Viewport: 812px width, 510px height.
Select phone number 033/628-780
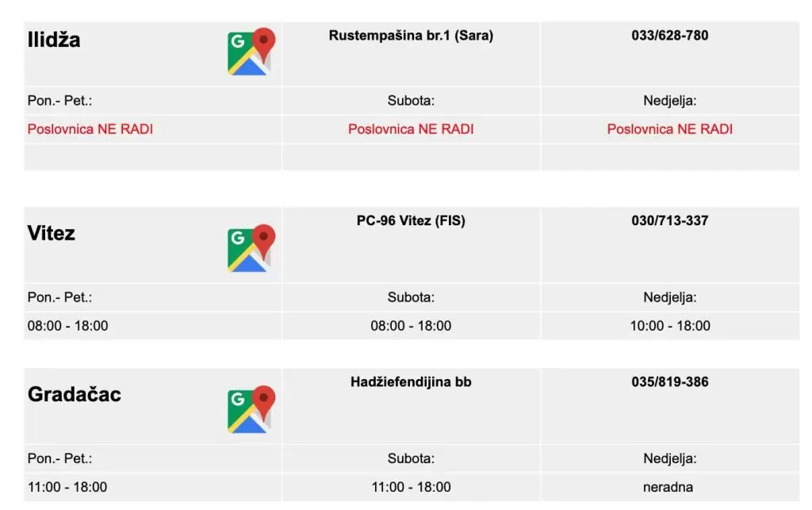670,36
